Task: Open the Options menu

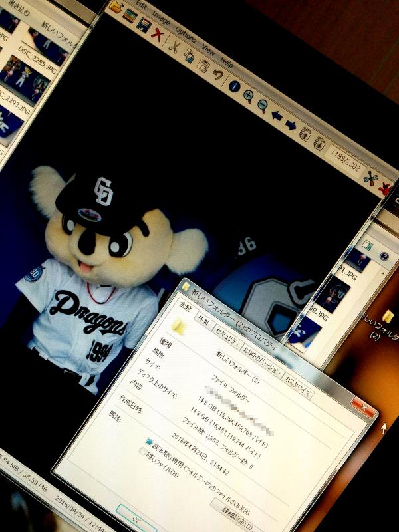Action: (186, 35)
